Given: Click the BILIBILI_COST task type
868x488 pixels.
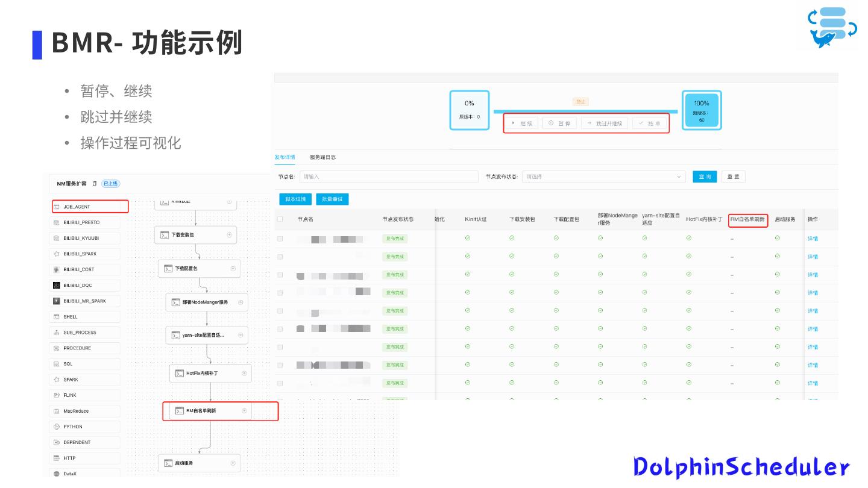Looking at the screenshot, I should coord(84,269).
